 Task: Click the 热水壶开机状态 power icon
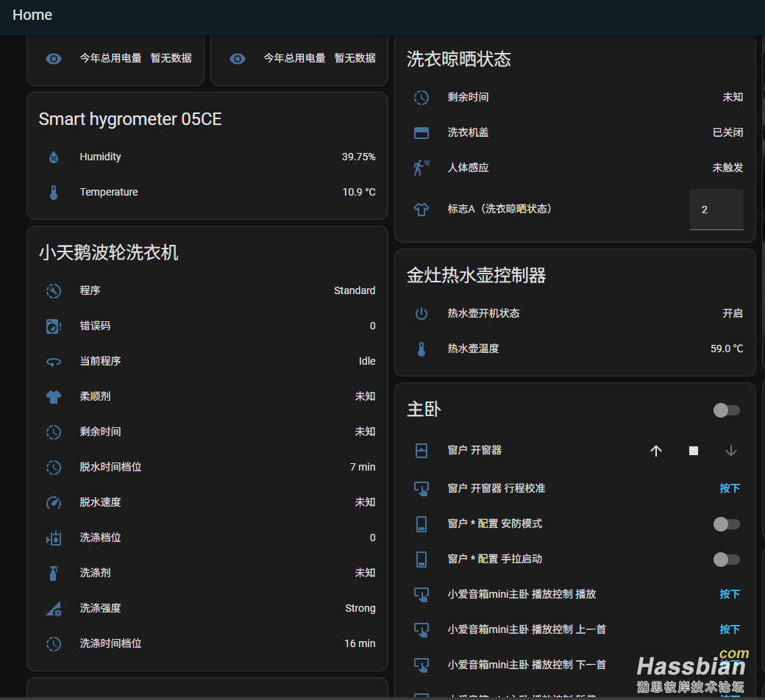(421, 313)
